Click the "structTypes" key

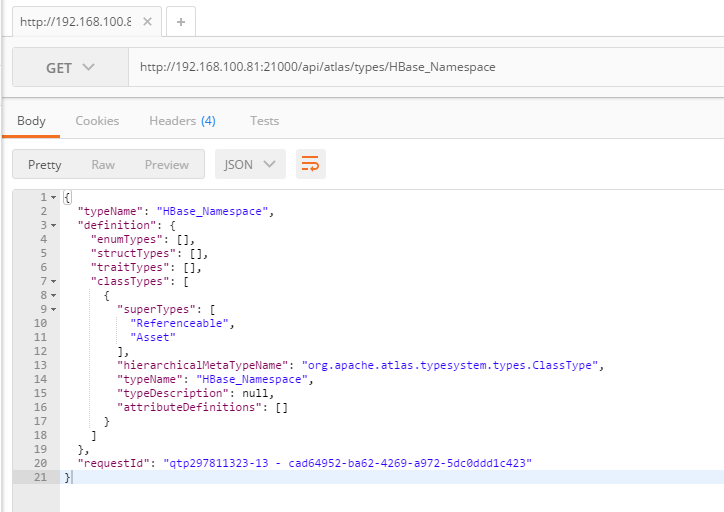[133, 253]
